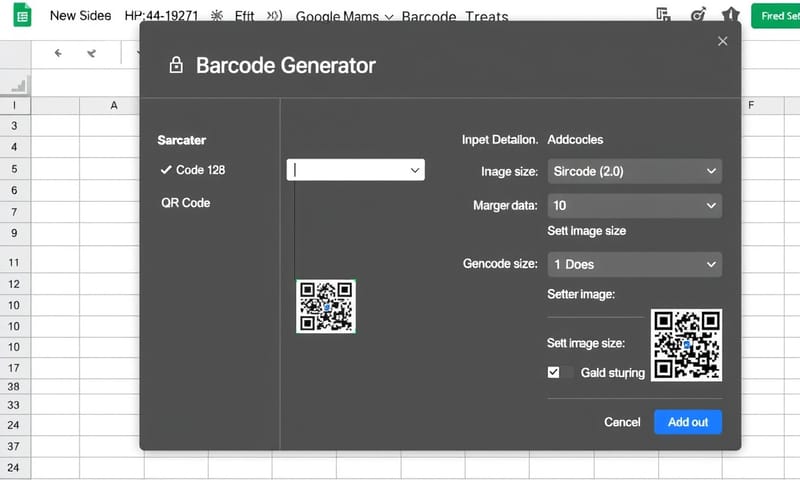Click the round icon between grid and shield
Image resolution: width=800 pixels, height=480 pixels.
[x=697, y=16]
